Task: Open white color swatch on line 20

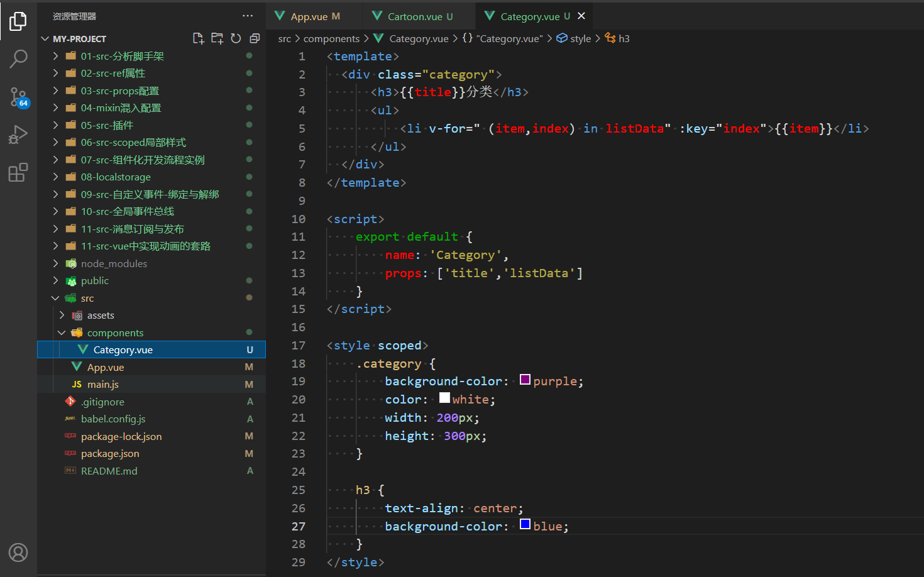Action: 444,398
